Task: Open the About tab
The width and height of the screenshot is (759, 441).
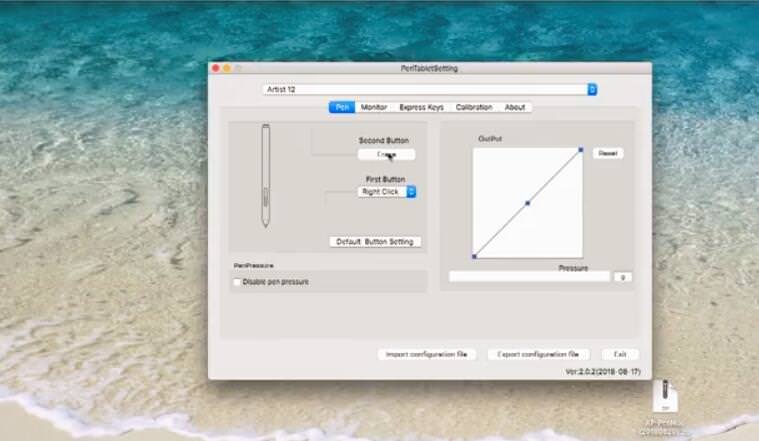Action: pyautogui.click(x=514, y=107)
